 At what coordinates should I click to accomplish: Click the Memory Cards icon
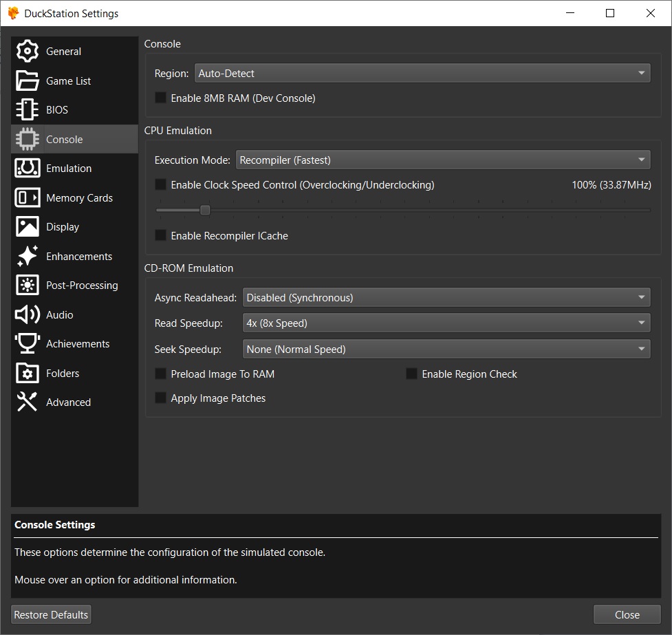pyautogui.click(x=27, y=197)
